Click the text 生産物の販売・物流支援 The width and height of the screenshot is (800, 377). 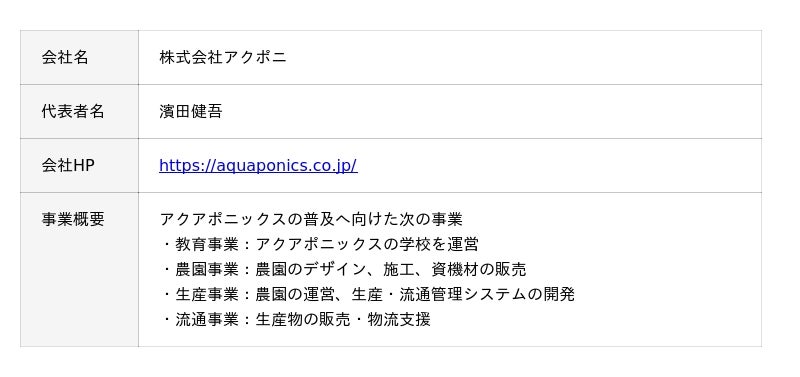point(343,320)
